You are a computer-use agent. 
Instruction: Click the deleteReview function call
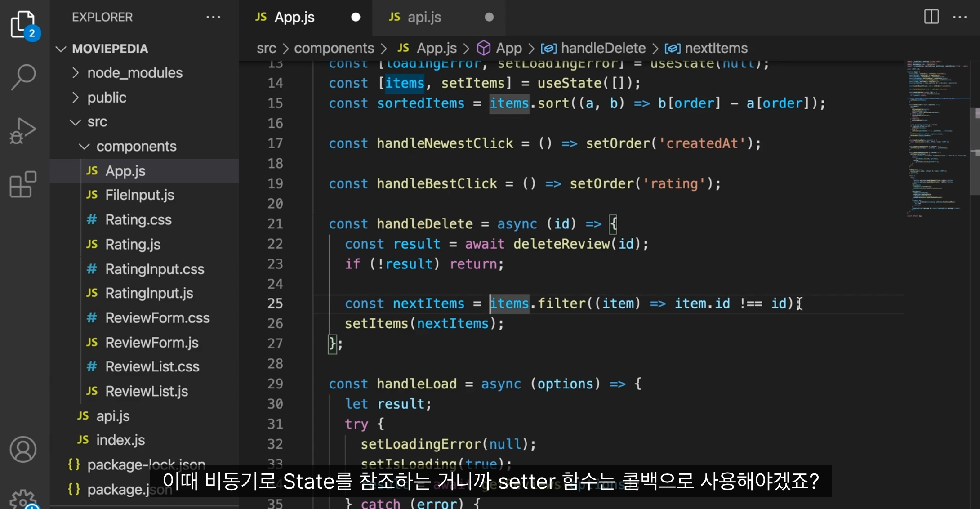561,244
